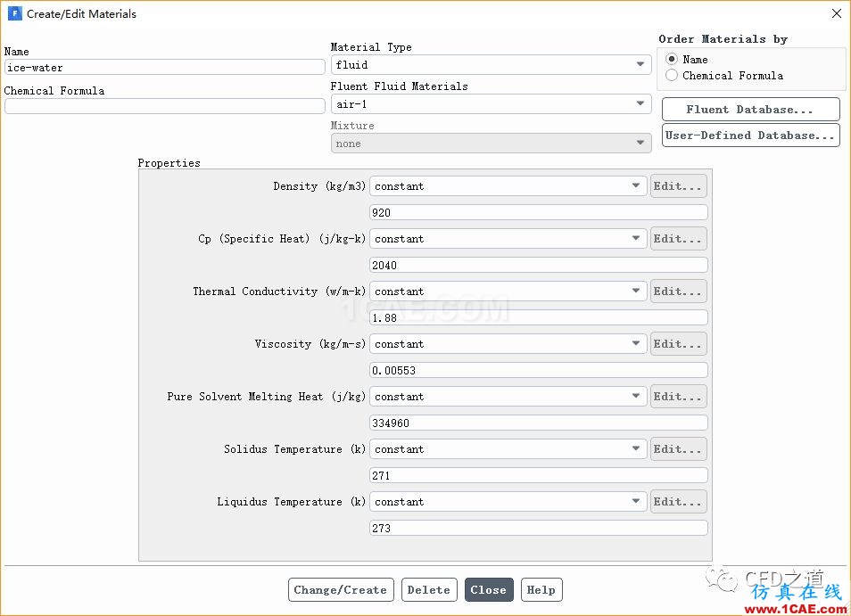Click the Help button
851x616 pixels.
pyautogui.click(x=541, y=590)
